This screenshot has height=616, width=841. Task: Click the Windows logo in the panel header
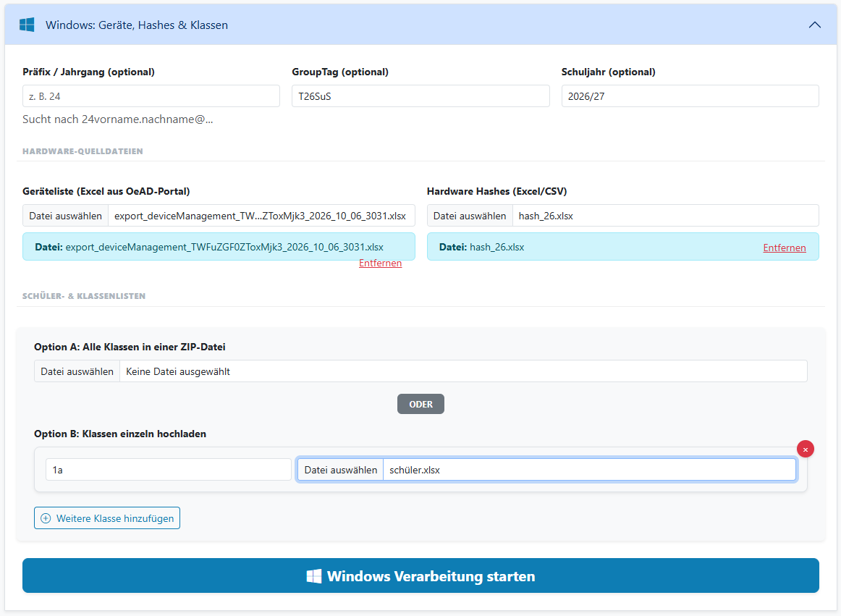pyautogui.click(x=27, y=25)
